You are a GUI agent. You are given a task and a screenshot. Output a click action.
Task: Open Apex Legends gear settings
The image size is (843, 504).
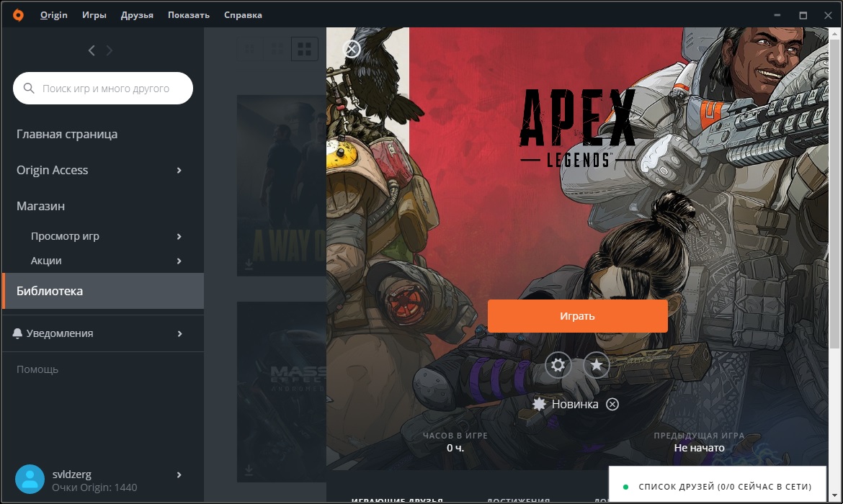coord(558,365)
